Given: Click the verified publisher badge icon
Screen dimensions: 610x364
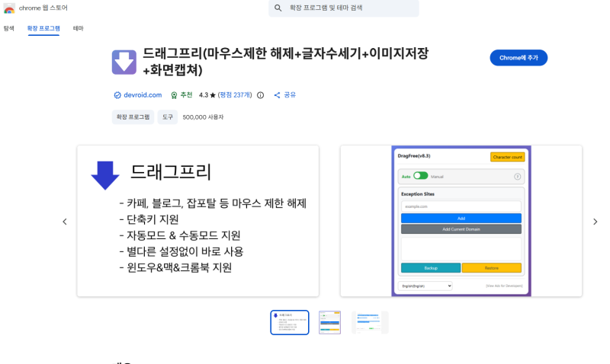Looking at the screenshot, I should tap(117, 95).
